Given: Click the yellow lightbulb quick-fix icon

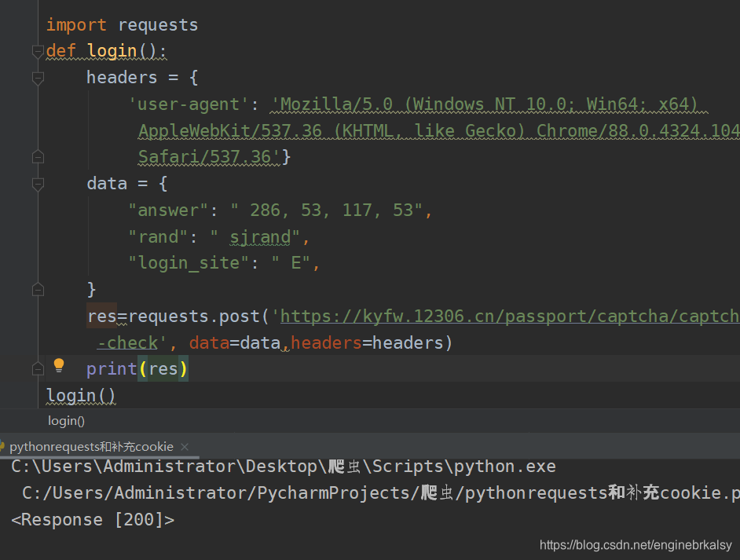Looking at the screenshot, I should click(x=59, y=366).
